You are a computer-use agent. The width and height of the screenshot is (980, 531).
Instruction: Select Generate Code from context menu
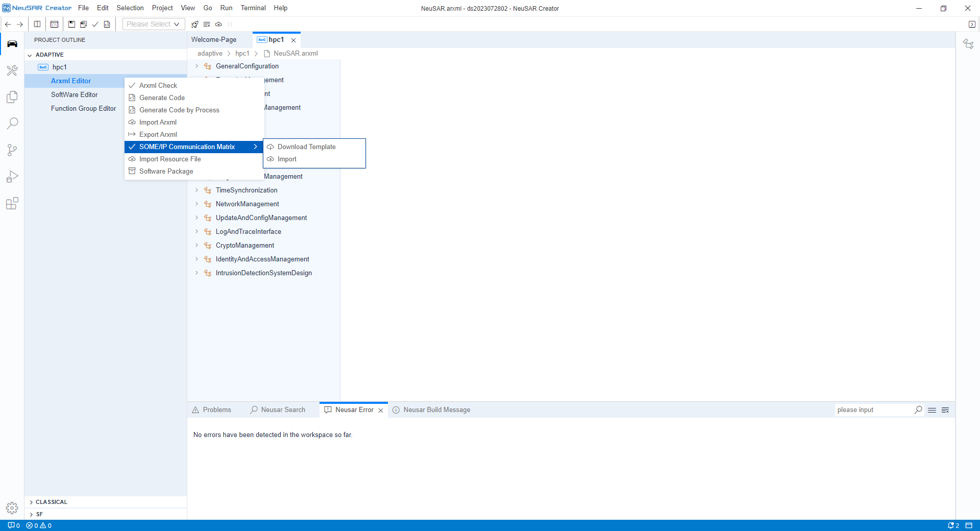162,98
